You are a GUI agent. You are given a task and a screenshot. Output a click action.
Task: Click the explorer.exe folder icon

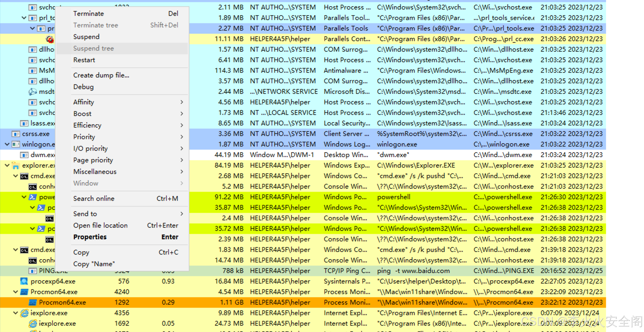[x=16, y=165]
